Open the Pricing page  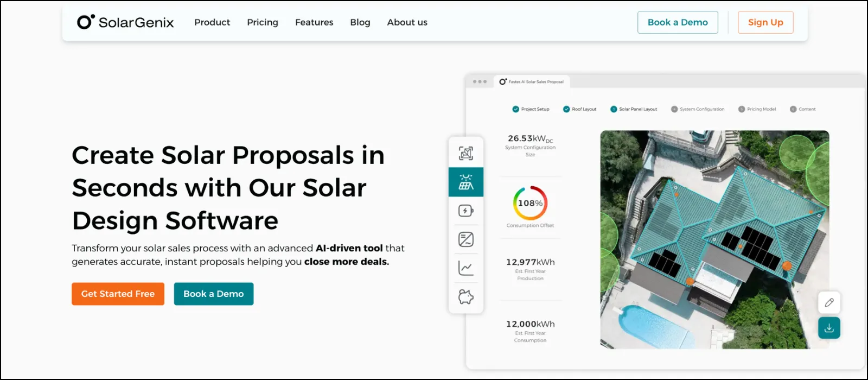point(263,22)
